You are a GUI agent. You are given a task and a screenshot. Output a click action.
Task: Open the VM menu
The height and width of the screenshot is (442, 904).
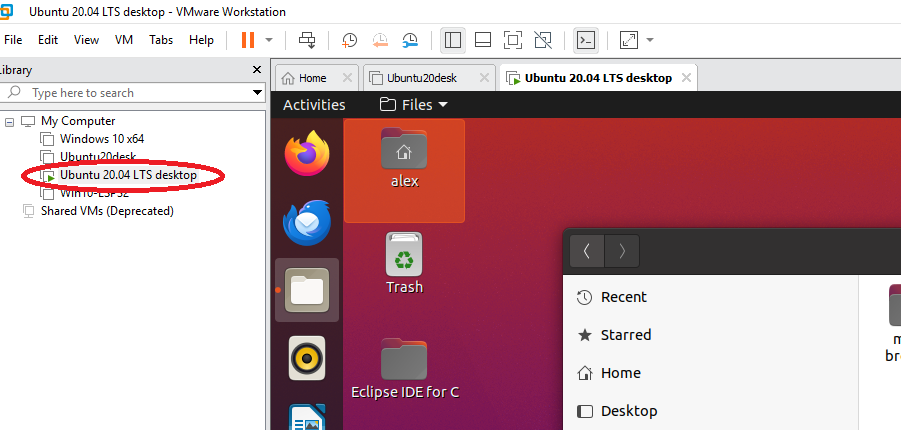point(124,40)
